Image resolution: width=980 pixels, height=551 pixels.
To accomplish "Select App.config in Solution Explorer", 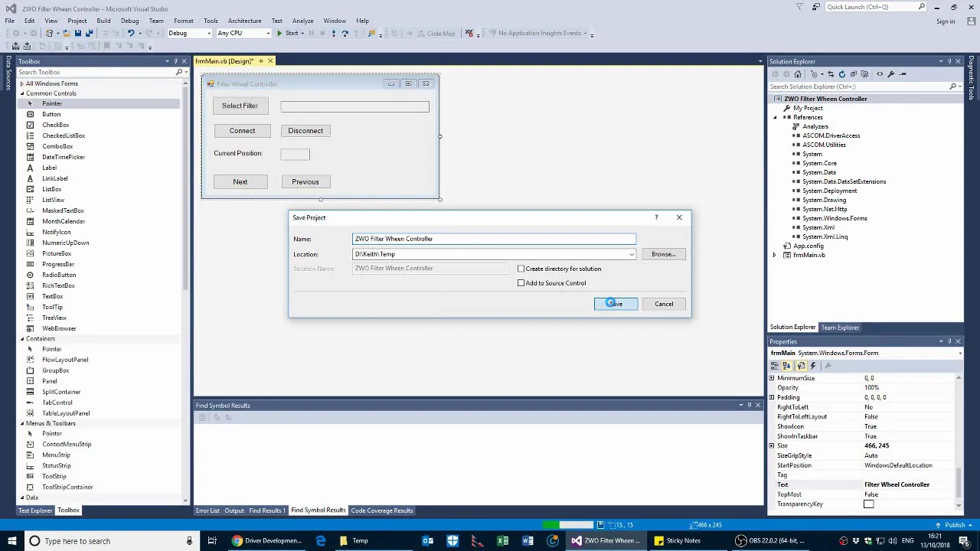I will [808, 246].
